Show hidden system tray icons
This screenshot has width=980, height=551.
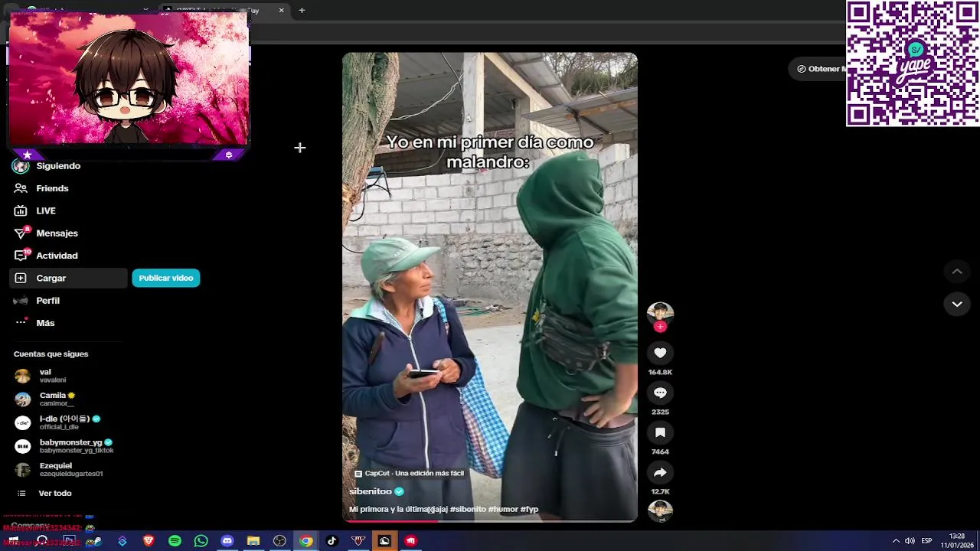click(896, 541)
